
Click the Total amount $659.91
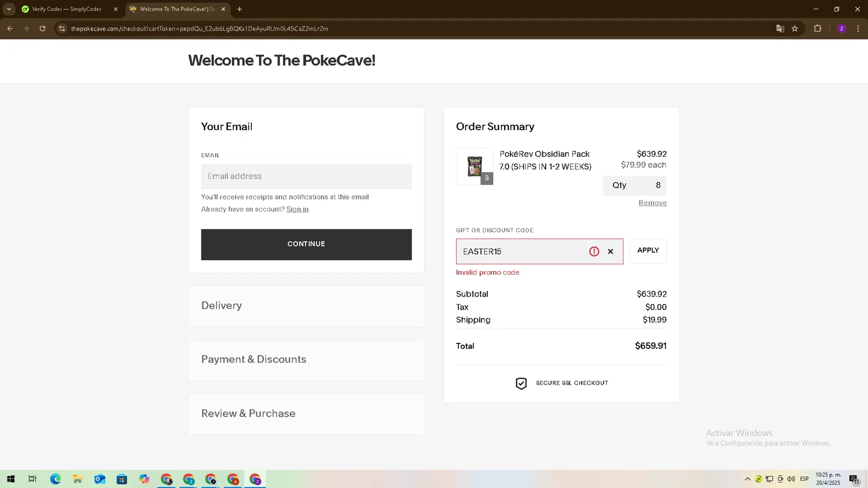pos(650,346)
